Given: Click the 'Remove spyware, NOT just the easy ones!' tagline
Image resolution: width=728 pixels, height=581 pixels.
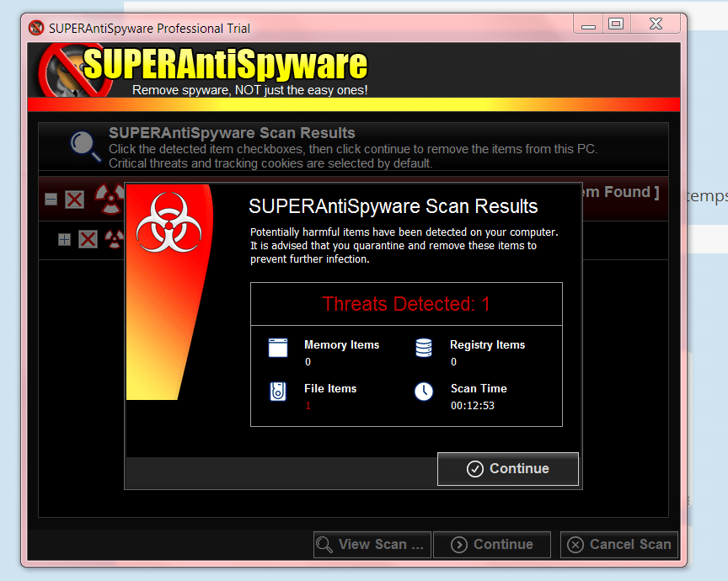Looking at the screenshot, I should [x=249, y=90].
